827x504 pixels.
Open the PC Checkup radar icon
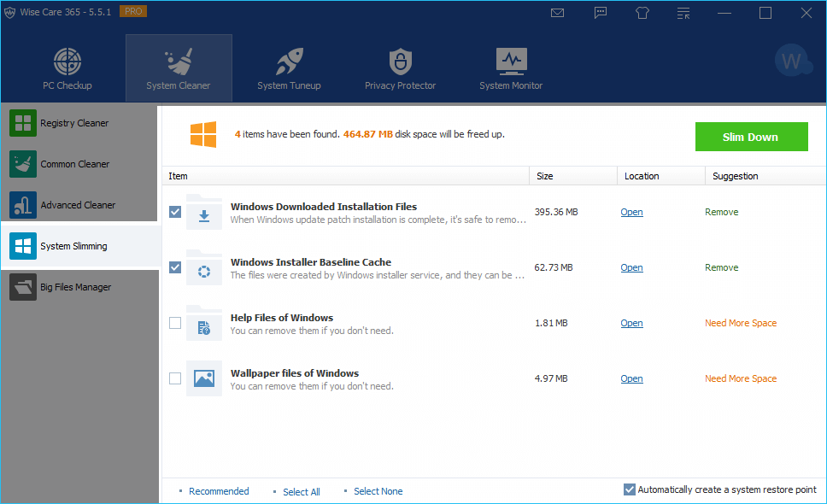[x=67, y=62]
